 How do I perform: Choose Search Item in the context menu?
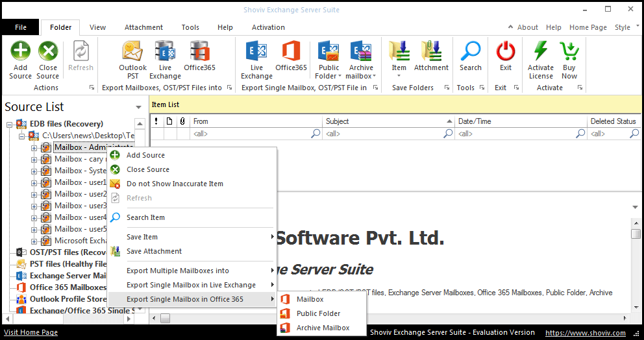click(x=192, y=217)
